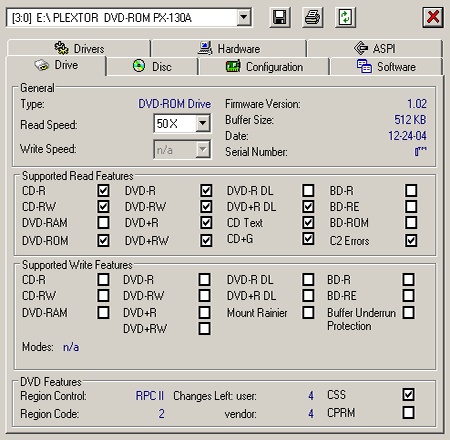The image size is (450, 440).
Task: Click the Modes n/a value
Action: pos(71,347)
